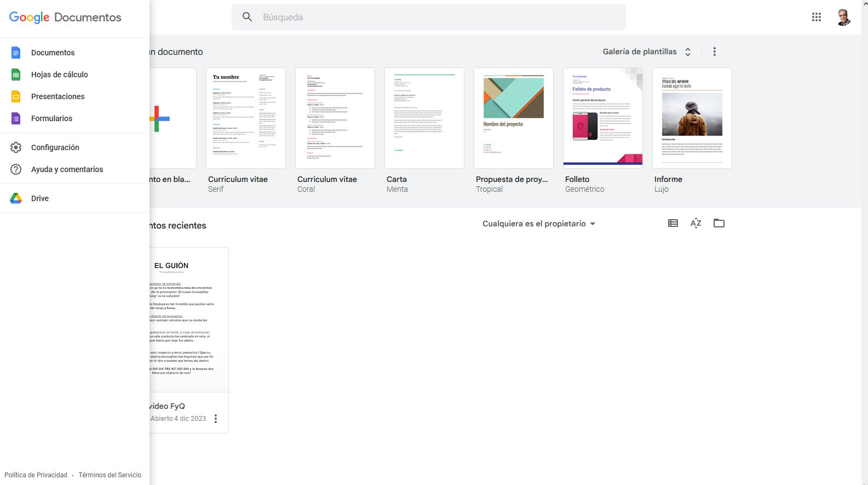Open Presentaciones from the side menu
This screenshot has width=868, height=485.
(x=58, y=96)
